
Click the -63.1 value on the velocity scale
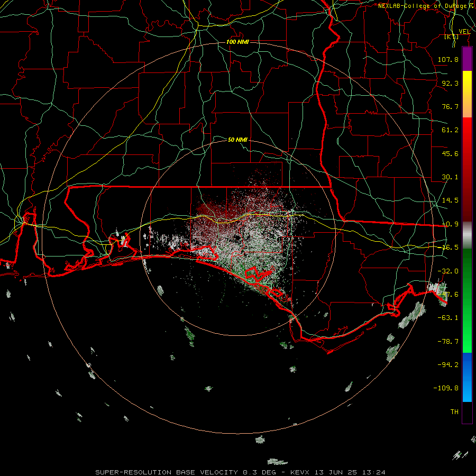tap(448, 318)
